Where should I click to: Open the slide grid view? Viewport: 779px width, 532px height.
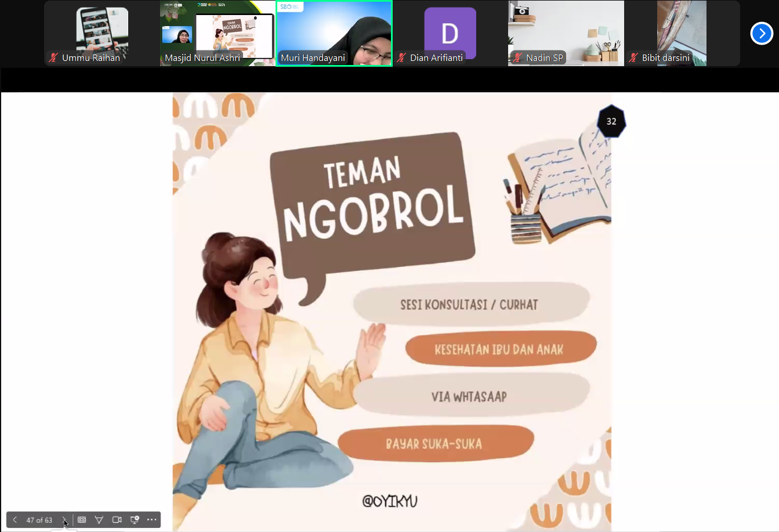coord(82,520)
